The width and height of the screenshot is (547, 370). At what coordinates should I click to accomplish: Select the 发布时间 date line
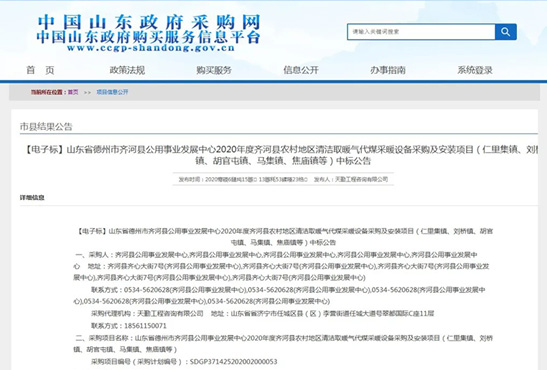coord(243,179)
